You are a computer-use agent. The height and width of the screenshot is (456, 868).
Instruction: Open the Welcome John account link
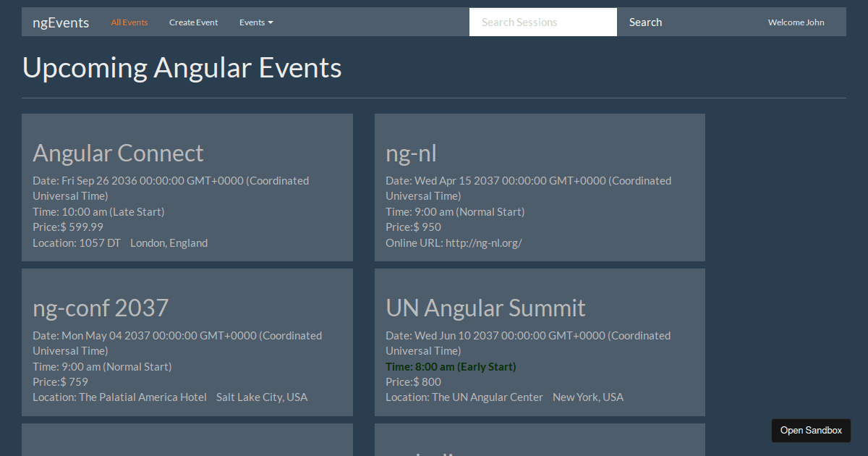coord(796,22)
